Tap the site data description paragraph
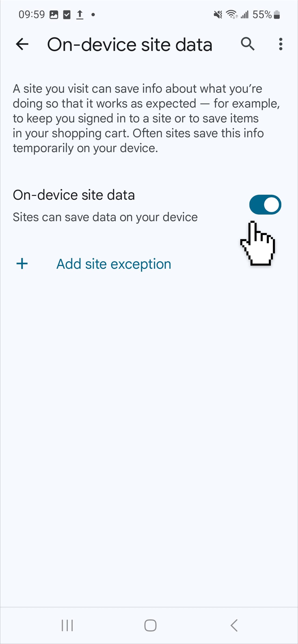Image resolution: width=298 pixels, height=644 pixels. click(146, 118)
